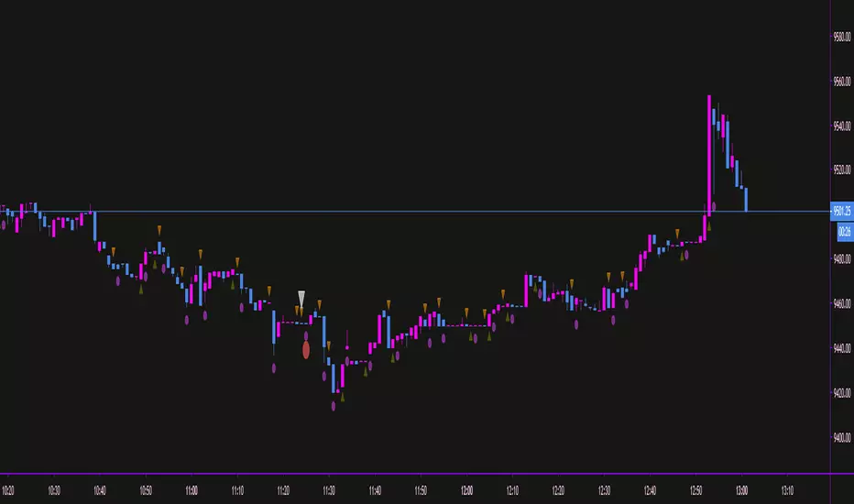Select the long blue drop candle at 10:39

[94, 225]
